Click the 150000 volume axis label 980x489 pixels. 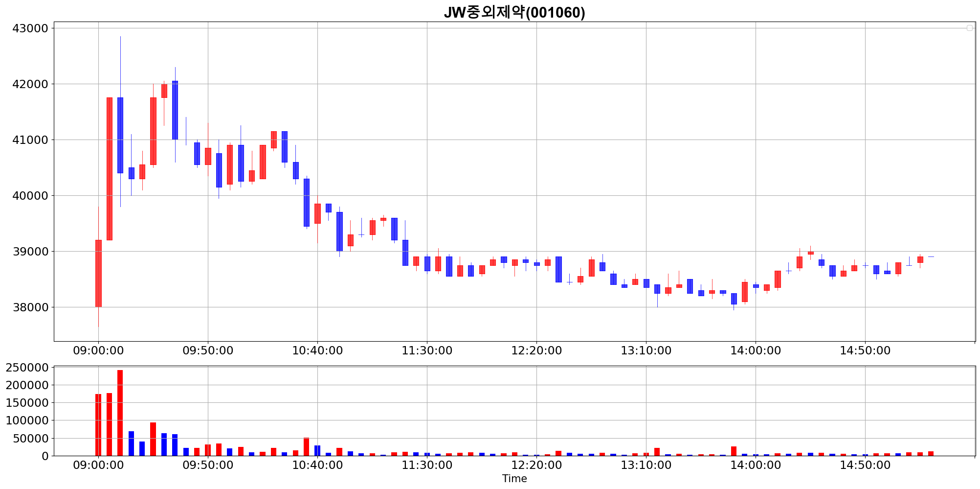point(27,403)
